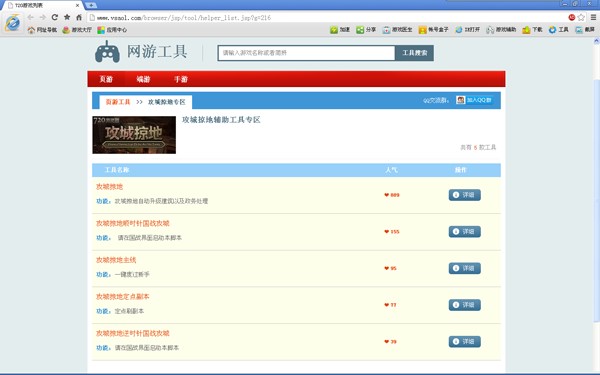Click the 加速 toolbar icon
Screen dimensions: 600x375
click(340, 29)
